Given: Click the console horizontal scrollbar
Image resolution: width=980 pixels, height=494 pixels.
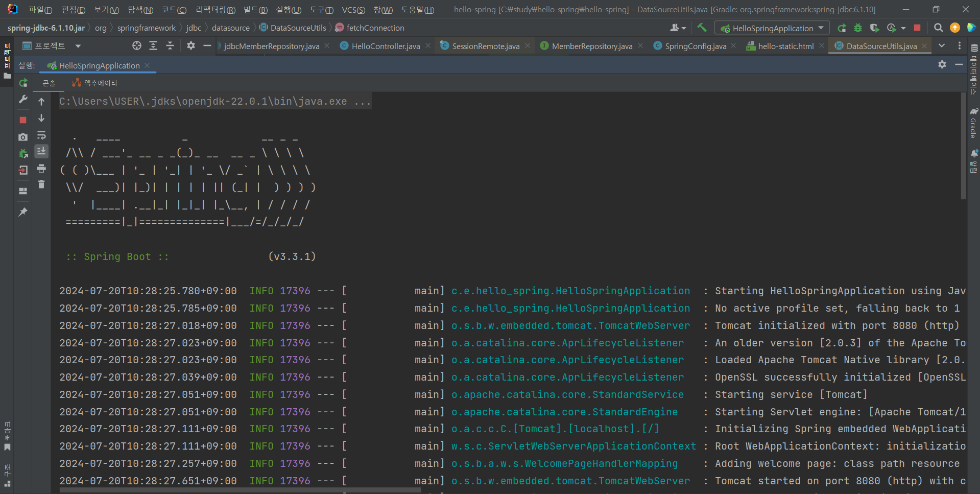Looking at the screenshot, I should coord(241,490).
